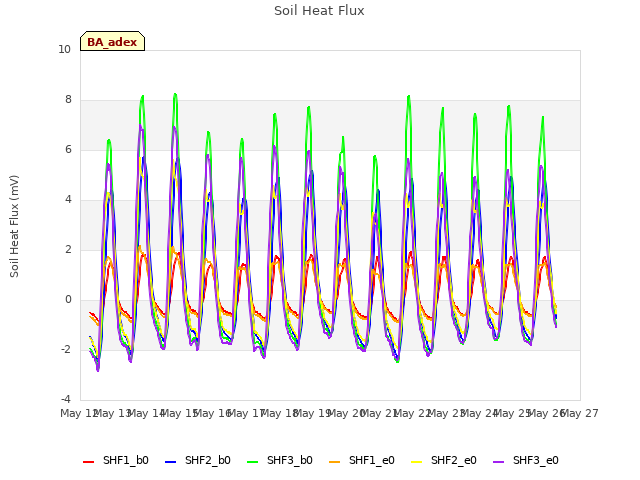This screenshot has width=640, height=480.
Task: Click the Soil Heat Flux chart title
Action: (319, 11)
